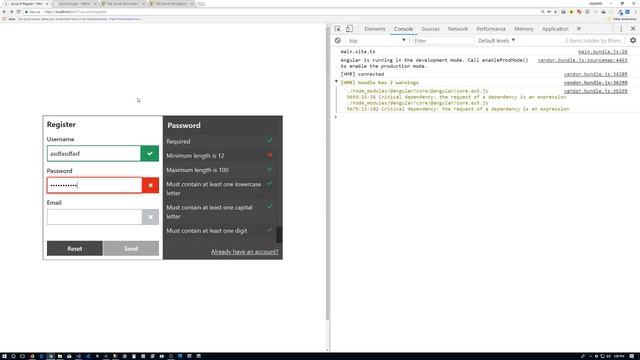
Task: Open the Windows Start menu
Action: point(4,356)
